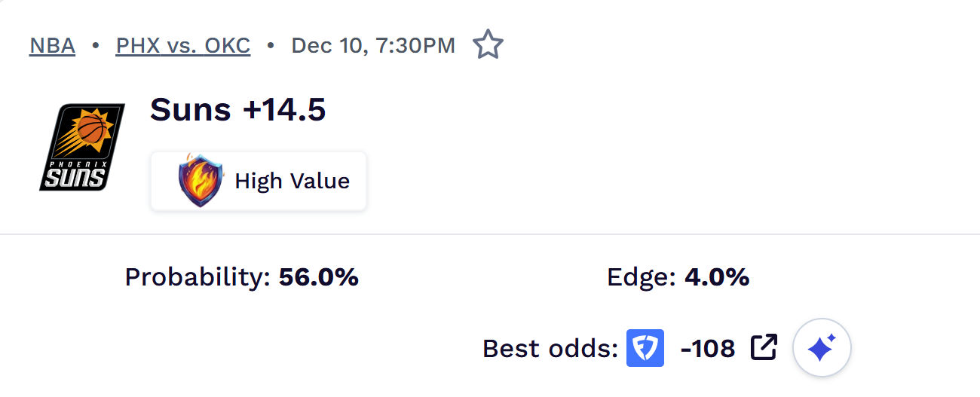Click the Edge label
Image resolution: width=980 pixels, height=397 pixels.
(642, 278)
